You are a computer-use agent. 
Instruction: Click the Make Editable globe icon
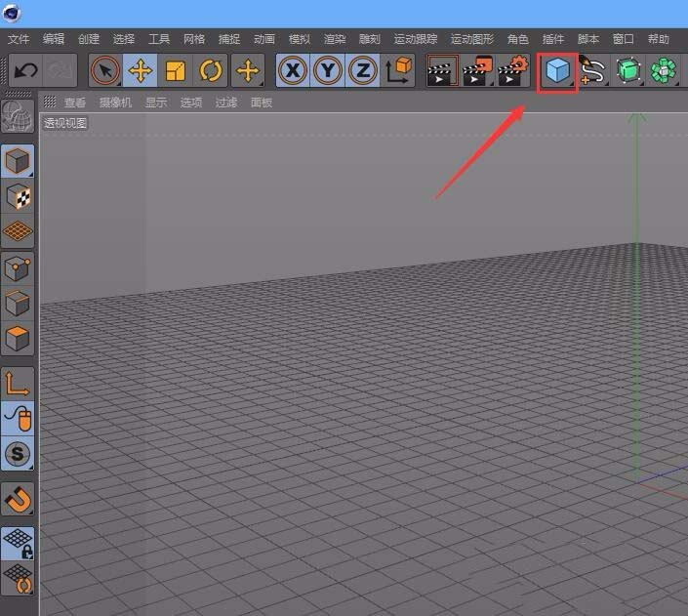pos(18,116)
